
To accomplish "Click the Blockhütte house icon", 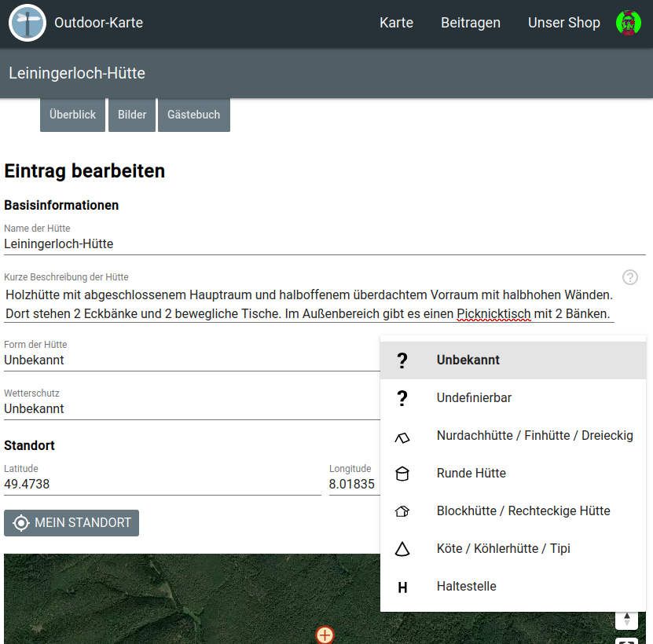I will 402,511.
